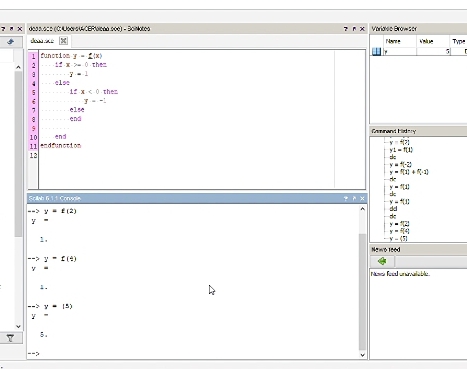Sort Variable Browser by Type column
The image size is (467, 369).
pos(459,41)
